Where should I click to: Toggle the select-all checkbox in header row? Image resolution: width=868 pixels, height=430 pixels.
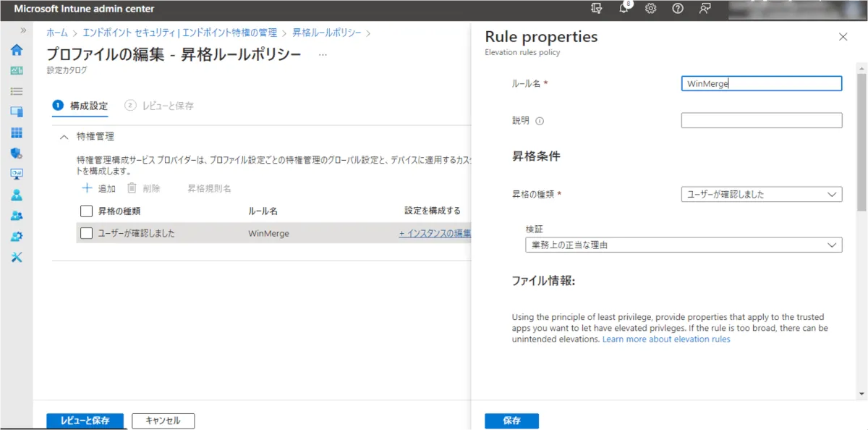click(86, 211)
